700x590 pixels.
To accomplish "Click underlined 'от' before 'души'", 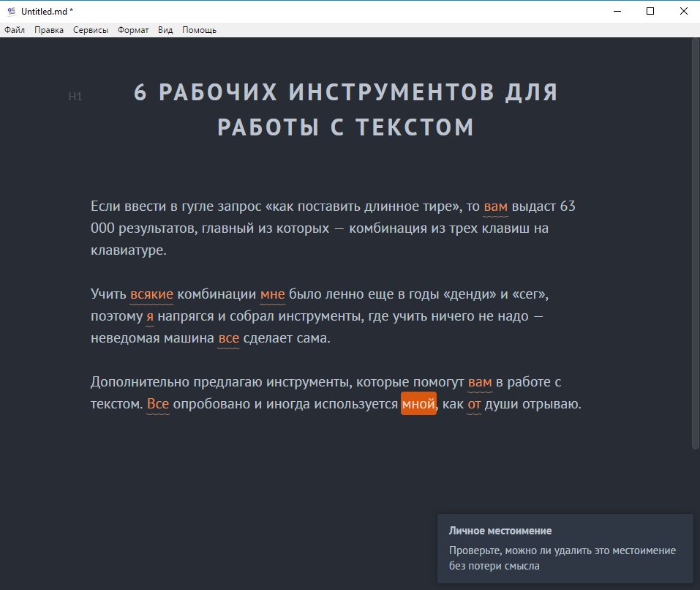I will pos(474,404).
